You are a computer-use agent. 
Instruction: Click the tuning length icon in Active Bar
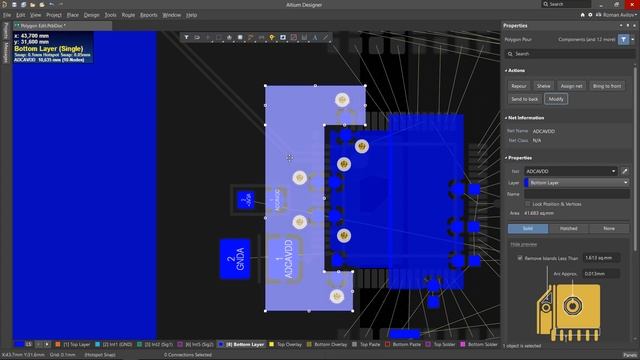click(261, 37)
